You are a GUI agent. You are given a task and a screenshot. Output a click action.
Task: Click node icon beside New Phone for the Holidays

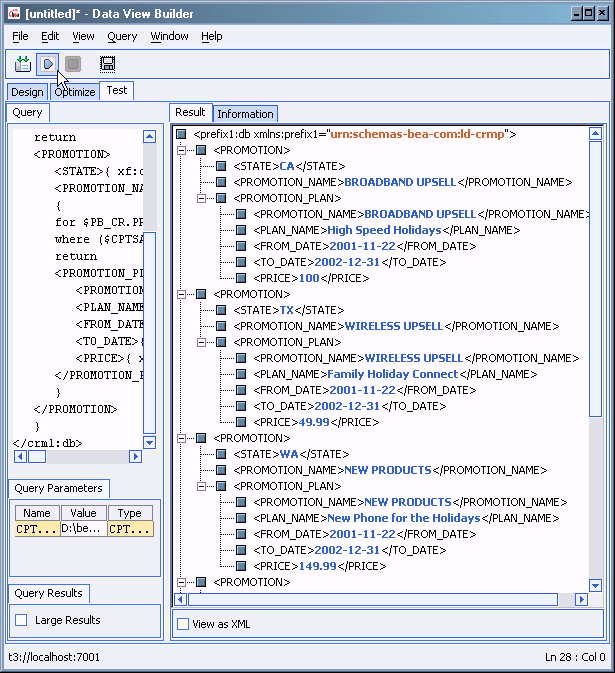(241, 518)
